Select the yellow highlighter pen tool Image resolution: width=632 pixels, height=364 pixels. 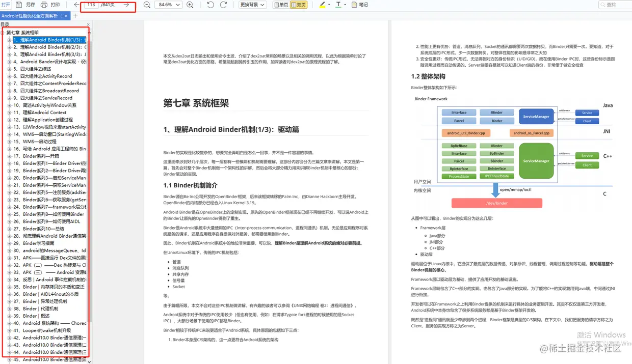point(322,5)
